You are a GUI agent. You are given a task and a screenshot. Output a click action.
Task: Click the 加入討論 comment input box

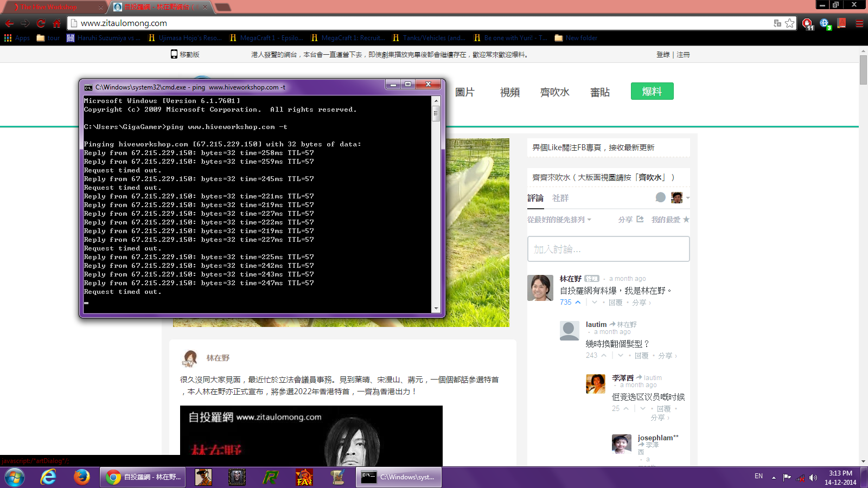pos(608,249)
